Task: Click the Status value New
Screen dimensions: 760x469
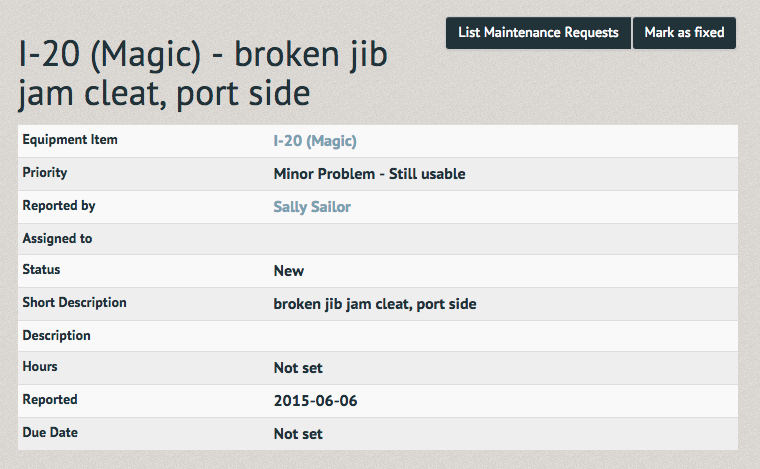Action: [x=289, y=271]
